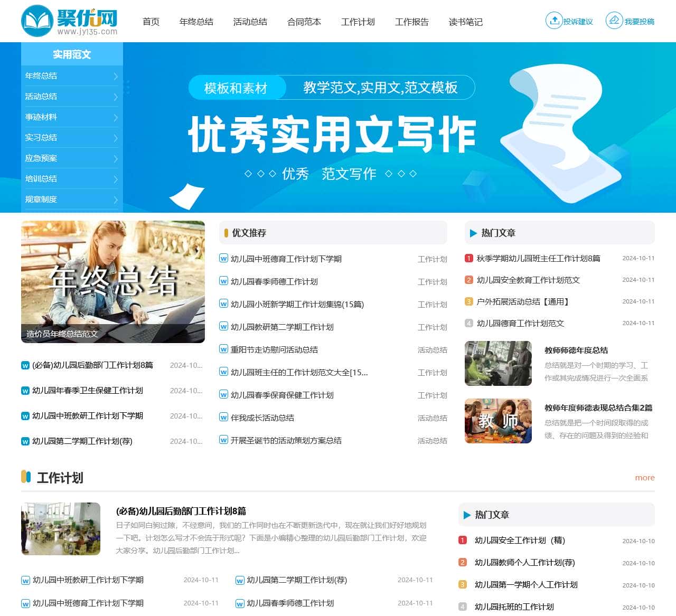Open the bold (必备)幼儿园后勤部门工作计划8篇 headline in 工作计划

(x=181, y=511)
